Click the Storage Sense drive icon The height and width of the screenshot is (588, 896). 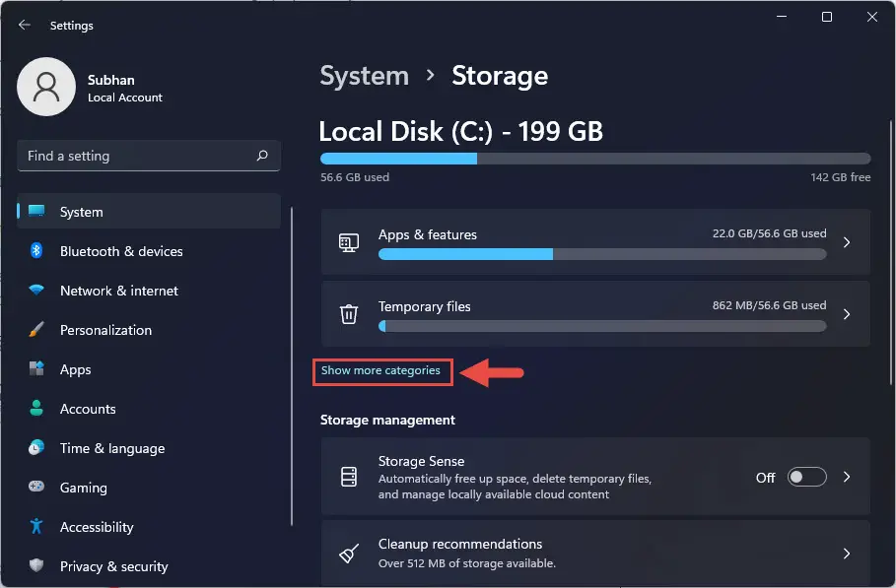click(349, 477)
